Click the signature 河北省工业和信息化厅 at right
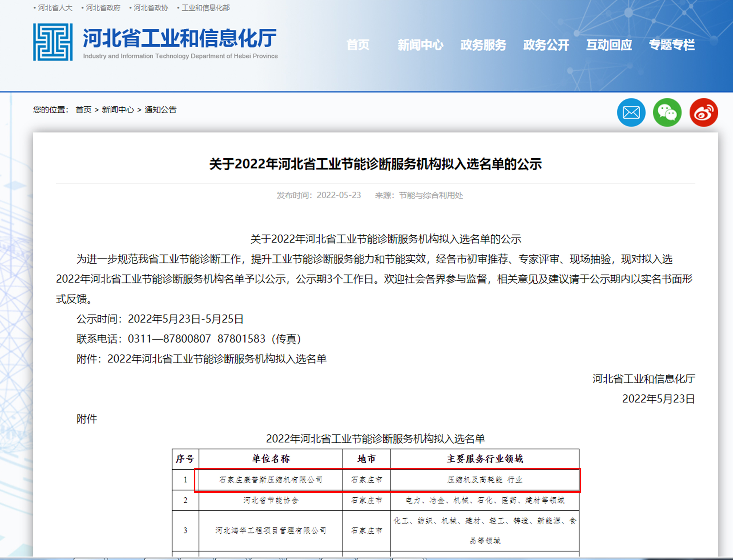Viewport: 733px width, 560px height. pos(644,379)
